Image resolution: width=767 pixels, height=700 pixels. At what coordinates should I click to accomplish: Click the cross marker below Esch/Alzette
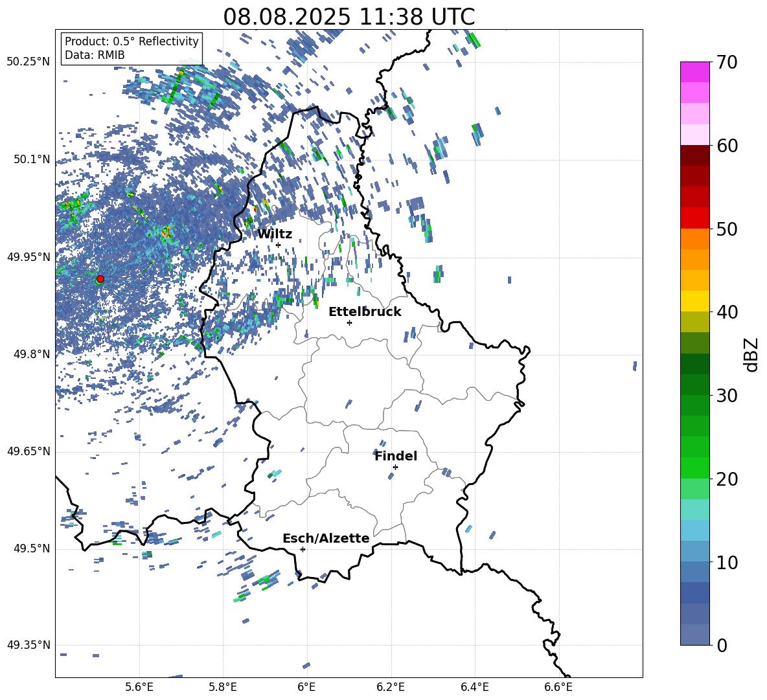303,549
